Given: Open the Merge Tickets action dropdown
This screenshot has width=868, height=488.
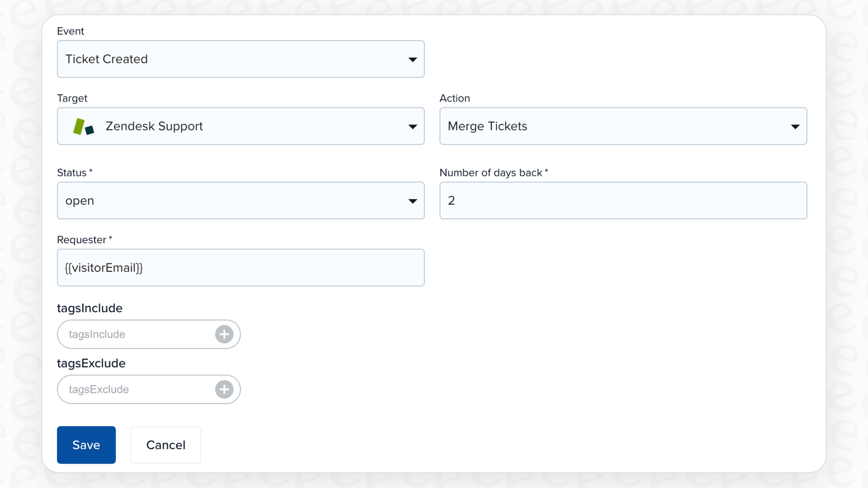Looking at the screenshot, I should click(623, 126).
